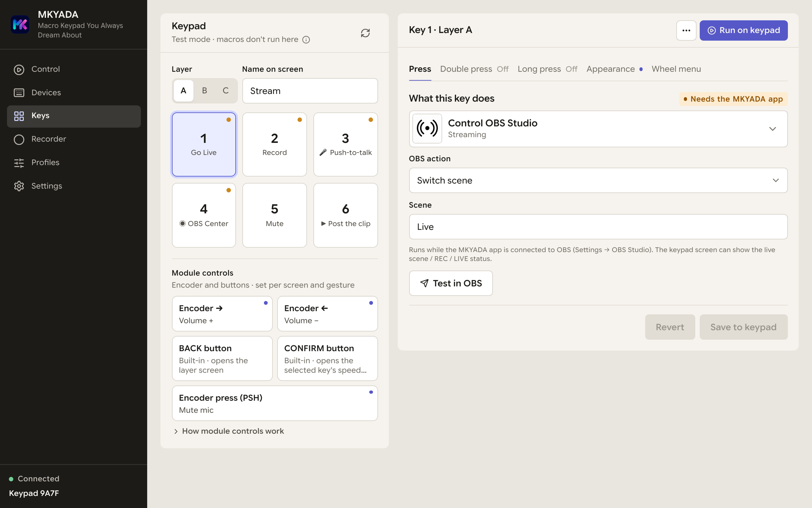Click the Needs the MKYADA app badge

(x=733, y=99)
